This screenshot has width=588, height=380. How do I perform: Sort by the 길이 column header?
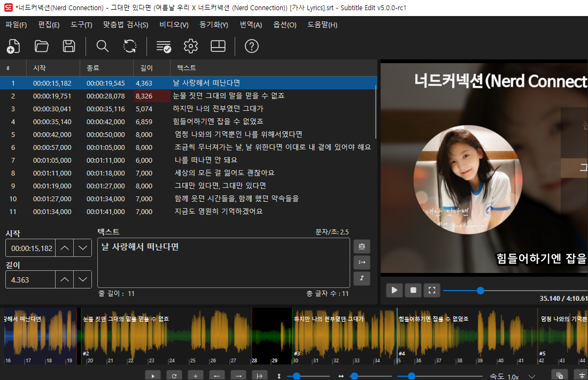click(x=152, y=68)
